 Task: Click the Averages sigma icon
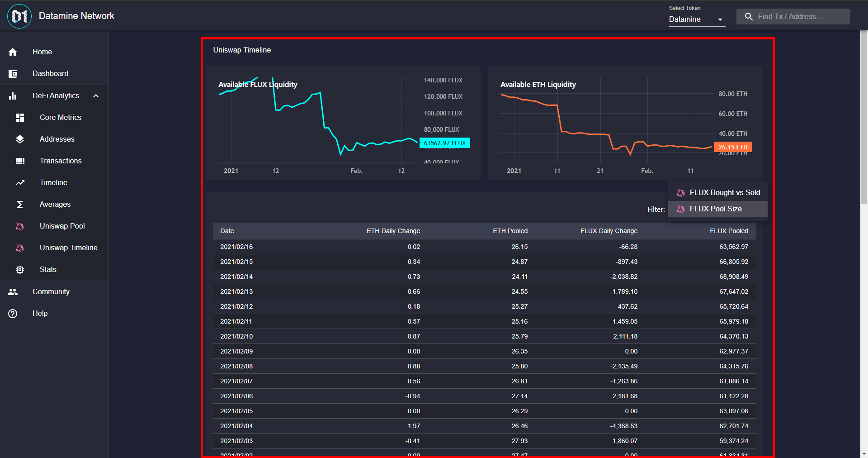[20, 205]
